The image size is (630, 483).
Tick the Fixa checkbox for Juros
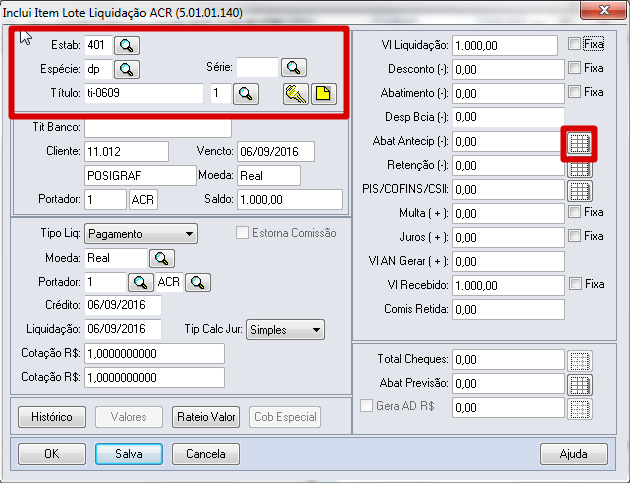575,235
